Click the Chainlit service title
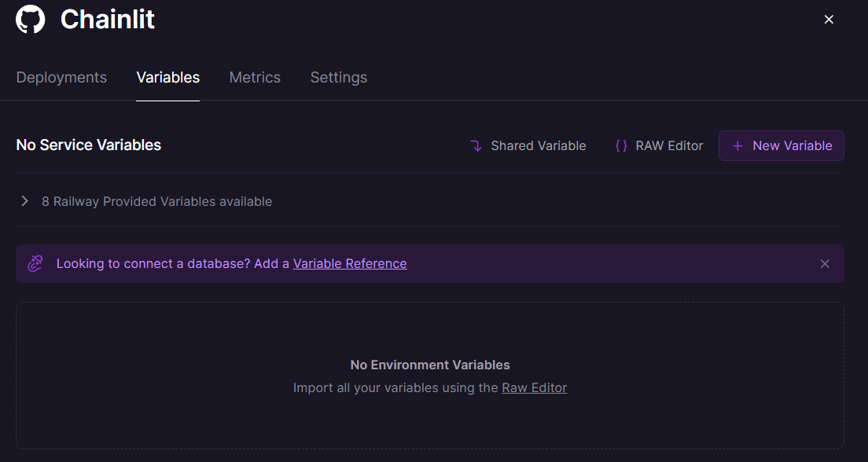Screen dimensions: 868x462 [108, 20]
